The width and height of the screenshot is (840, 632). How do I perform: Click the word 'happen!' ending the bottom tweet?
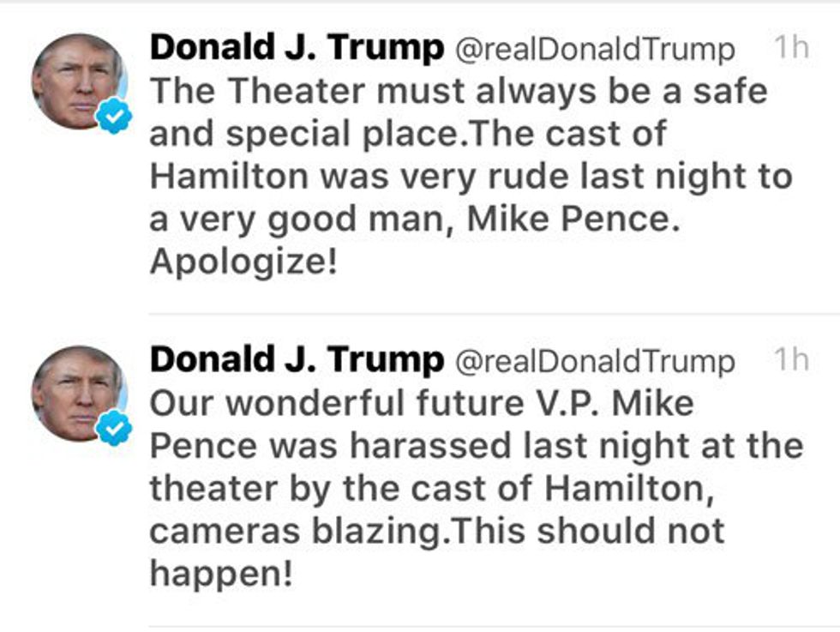pyautogui.click(x=221, y=574)
